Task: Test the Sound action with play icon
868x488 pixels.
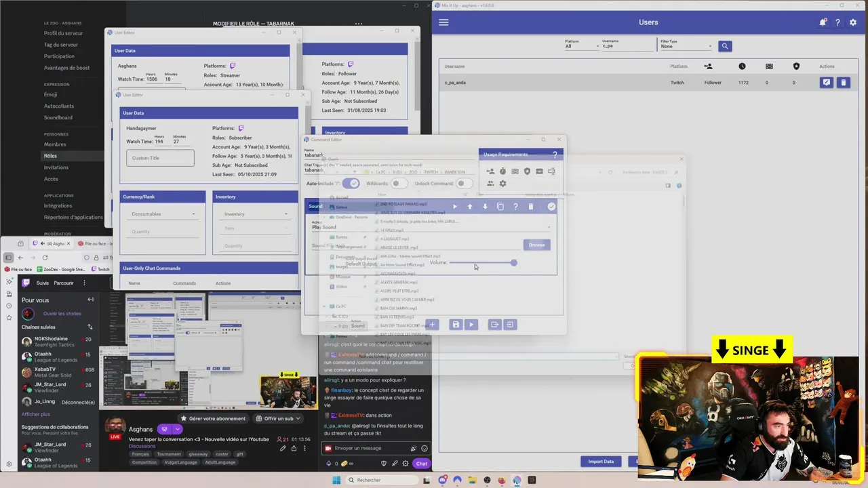Action: tap(454, 207)
